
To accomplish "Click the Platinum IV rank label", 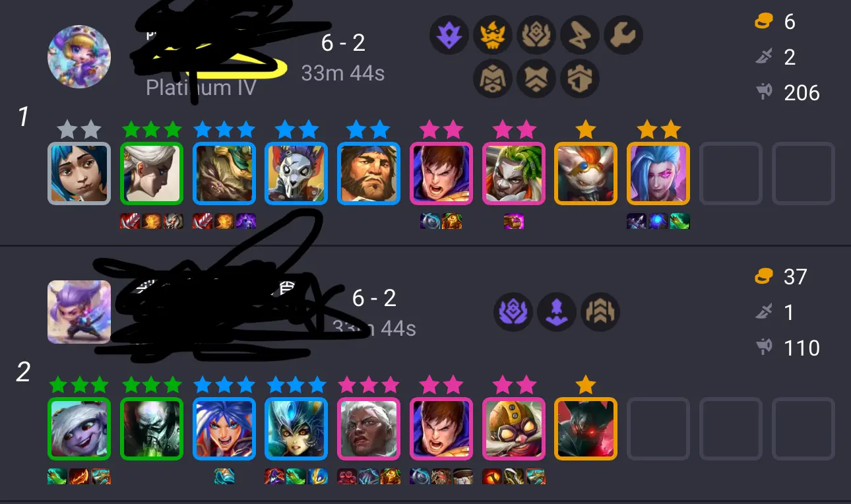I will pyautogui.click(x=201, y=88).
